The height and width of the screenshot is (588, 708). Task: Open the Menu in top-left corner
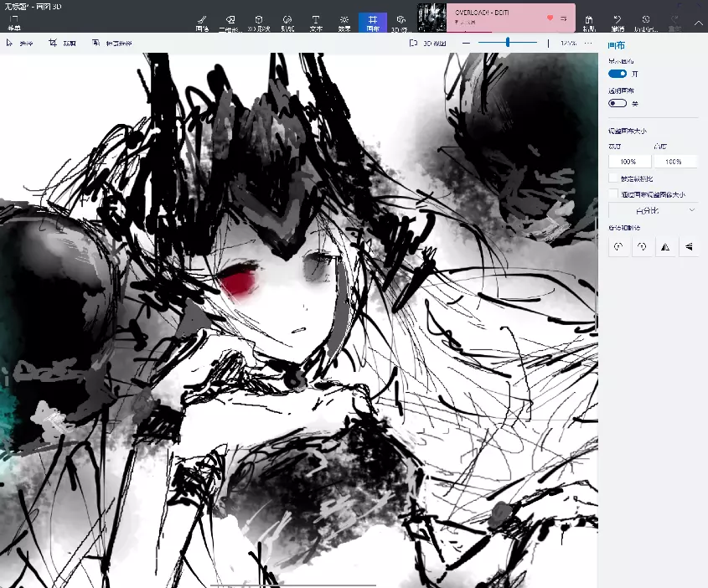click(13, 23)
